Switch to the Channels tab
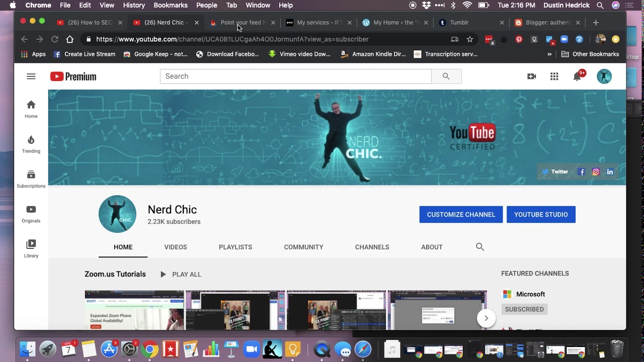Screen dimensions: 644x362 pyautogui.click(x=372, y=247)
